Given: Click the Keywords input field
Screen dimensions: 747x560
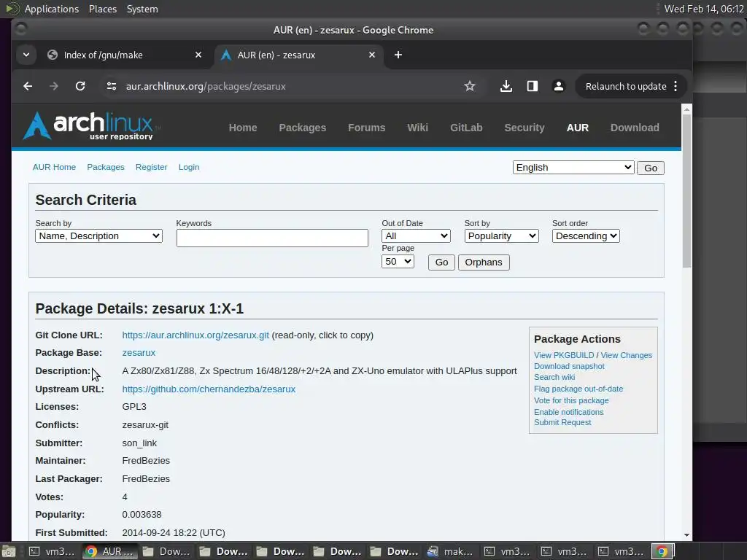Looking at the screenshot, I should point(272,238).
